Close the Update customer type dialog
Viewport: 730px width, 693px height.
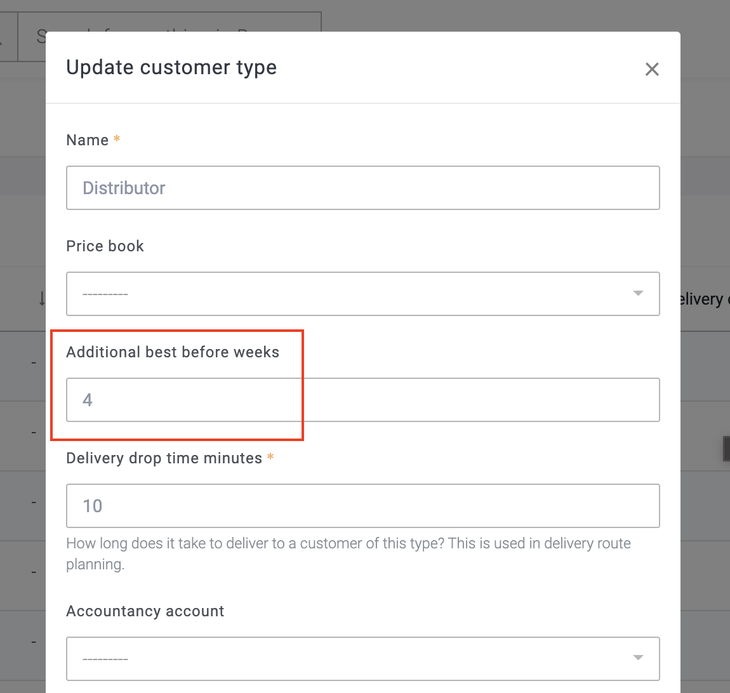click(652, 69)
